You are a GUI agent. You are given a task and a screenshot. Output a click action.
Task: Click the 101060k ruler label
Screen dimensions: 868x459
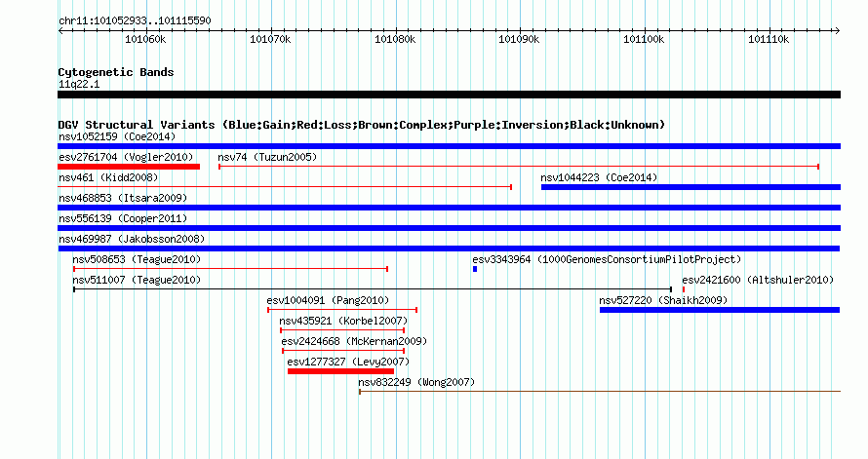tap(145, 39)
